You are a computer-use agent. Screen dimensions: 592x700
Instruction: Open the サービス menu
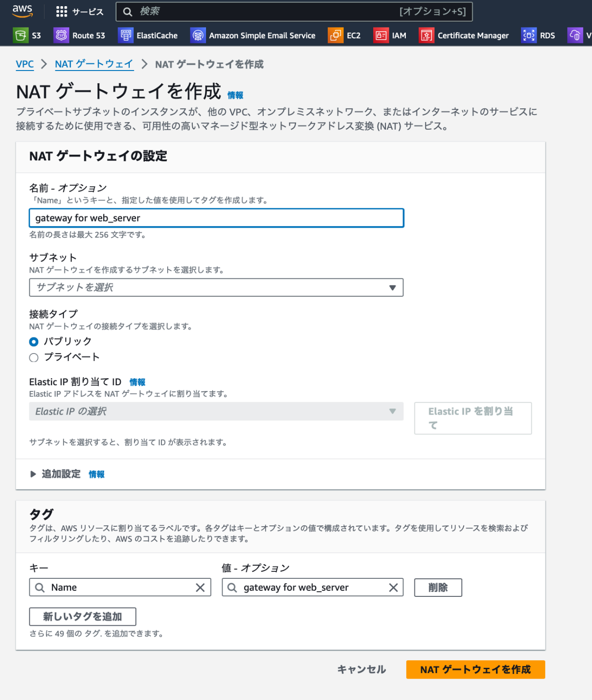(x=80, y=12)
